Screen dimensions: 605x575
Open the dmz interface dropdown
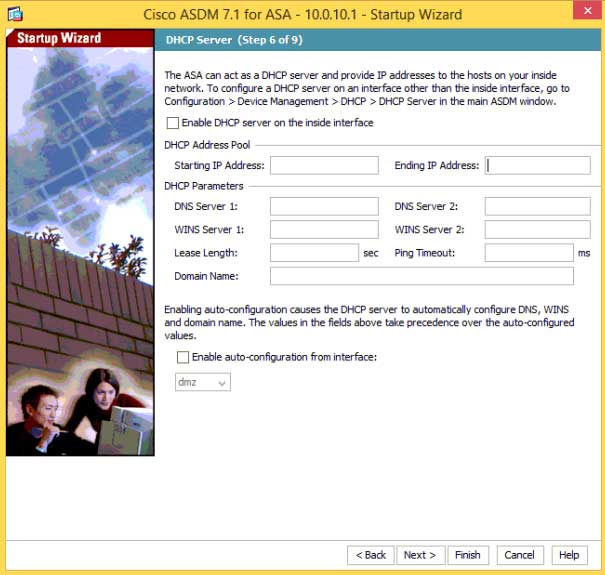203,382
